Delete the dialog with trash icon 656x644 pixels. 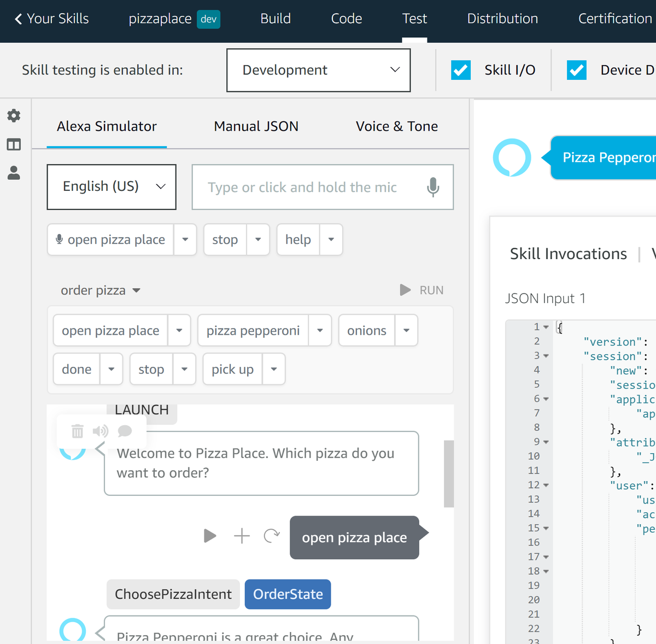[x=78, y=431]
